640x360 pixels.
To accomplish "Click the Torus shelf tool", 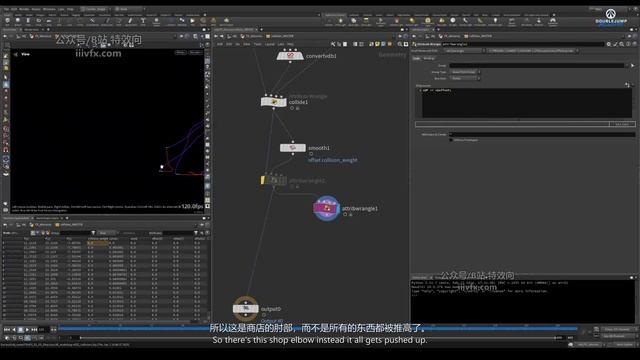I will pos(38,21).
